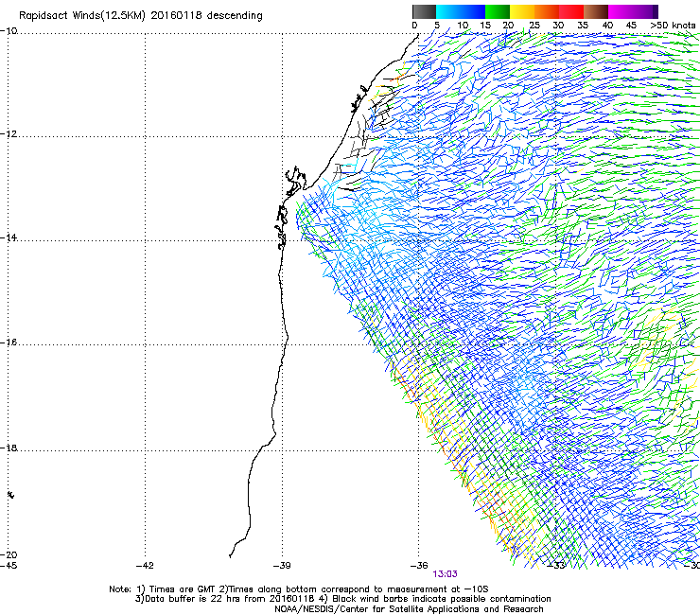This screenshot has height=615, width=700.
Task: Click the -45 longitude axis label
Action: [x=9, y=566]
